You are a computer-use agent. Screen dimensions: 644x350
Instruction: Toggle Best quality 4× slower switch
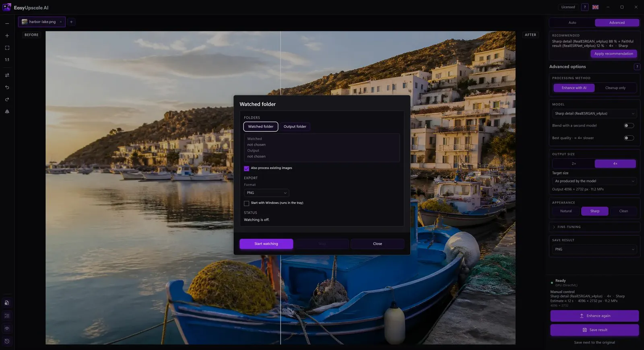pos(629,138)
